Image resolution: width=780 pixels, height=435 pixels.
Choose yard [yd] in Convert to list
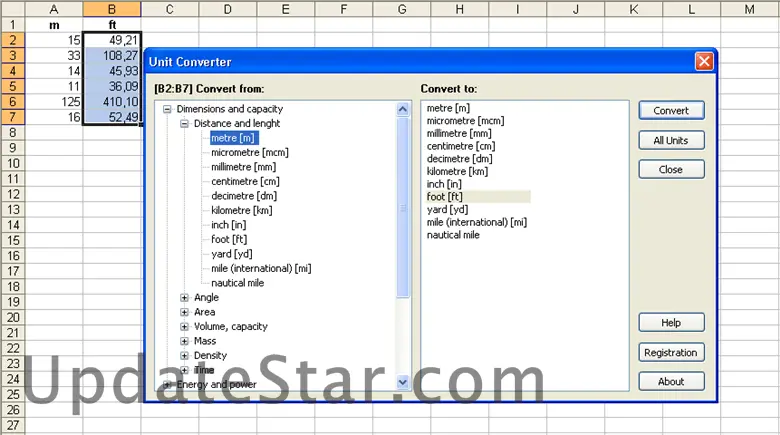(447, 210)
